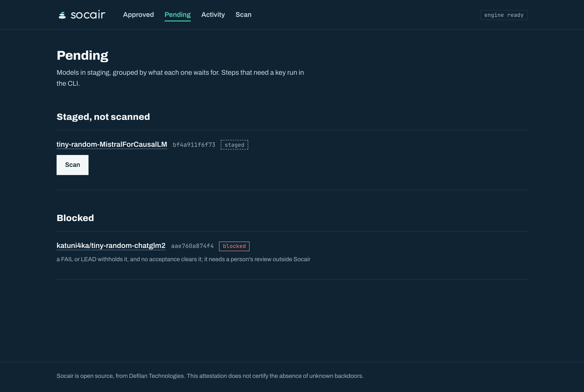This screenshot has width=584, height=392.
Task: Click the Blocked section heading
Action: click(x=75, y=218)
